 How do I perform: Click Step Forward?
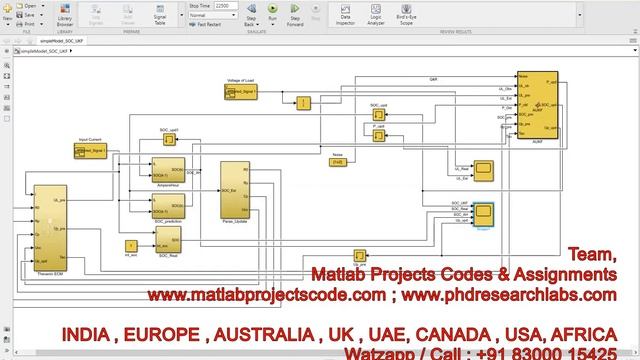tap(295, 15)
